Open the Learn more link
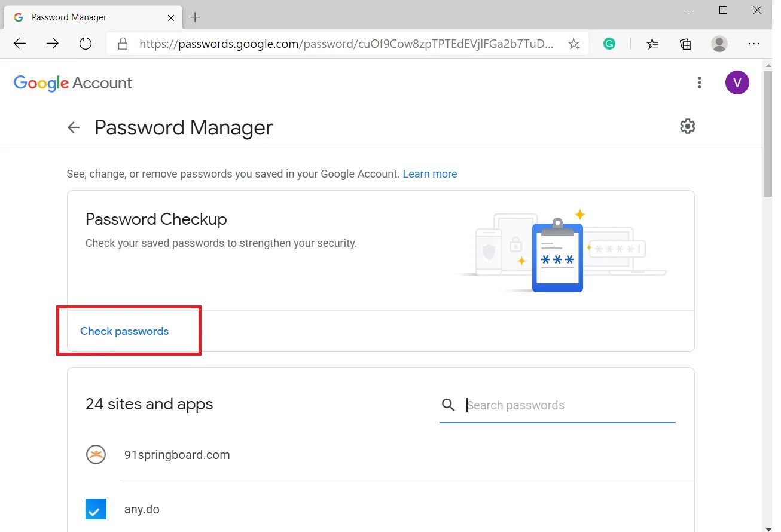This screenshot has height=532, width=781. tap(430, 174)
